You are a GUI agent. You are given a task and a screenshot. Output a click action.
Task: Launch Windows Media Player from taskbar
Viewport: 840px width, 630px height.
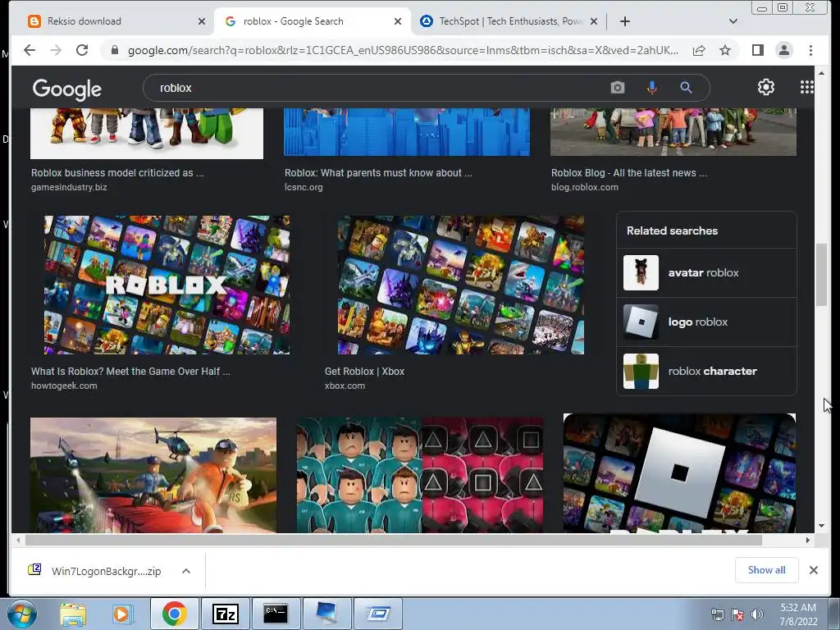coord(123,614)
